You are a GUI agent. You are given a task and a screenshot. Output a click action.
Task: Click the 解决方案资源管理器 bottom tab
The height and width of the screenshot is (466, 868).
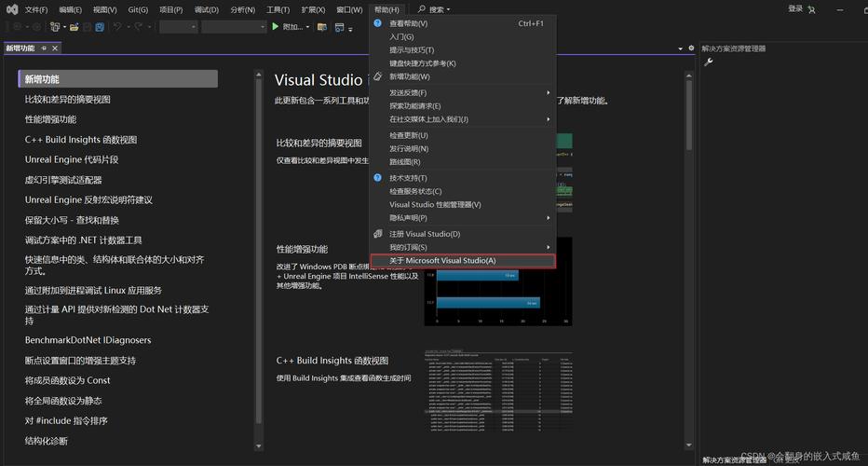point(734,459)
